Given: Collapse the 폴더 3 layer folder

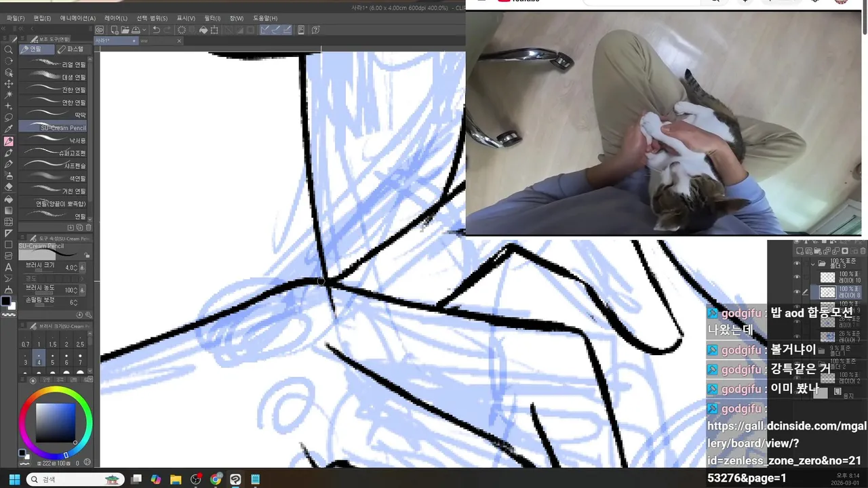Looking at the screenshot, I should pyautogui.click(x=813, y=264).
